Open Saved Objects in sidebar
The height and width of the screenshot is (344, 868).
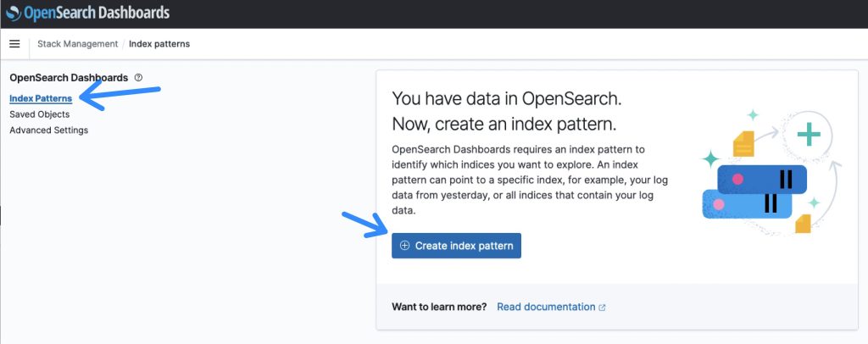(x=40, y=114)
